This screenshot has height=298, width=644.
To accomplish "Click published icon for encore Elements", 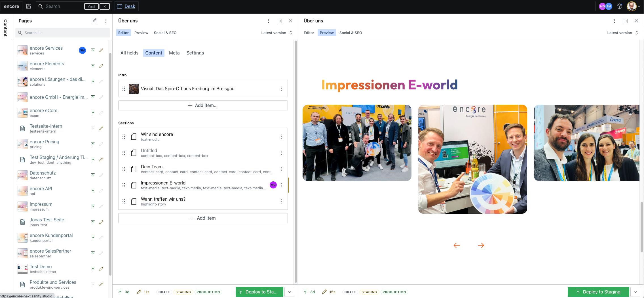I will click(93, 66).
